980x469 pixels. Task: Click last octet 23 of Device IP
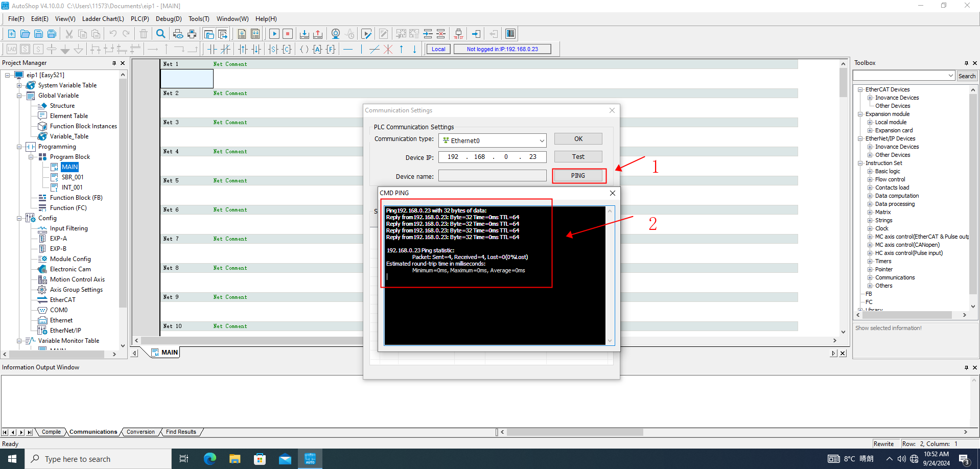(x=533, y=157)
